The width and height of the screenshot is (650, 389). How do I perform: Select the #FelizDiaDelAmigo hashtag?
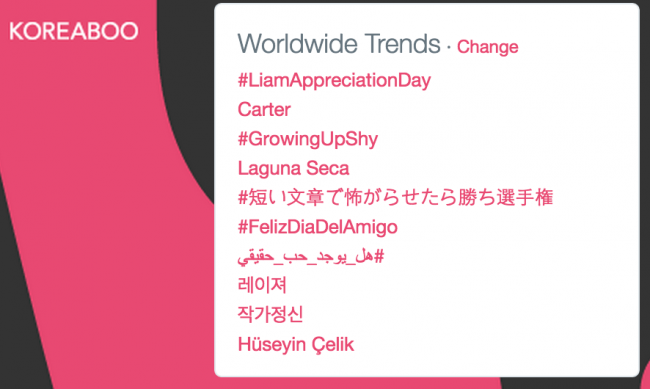[x=318, y=227]
